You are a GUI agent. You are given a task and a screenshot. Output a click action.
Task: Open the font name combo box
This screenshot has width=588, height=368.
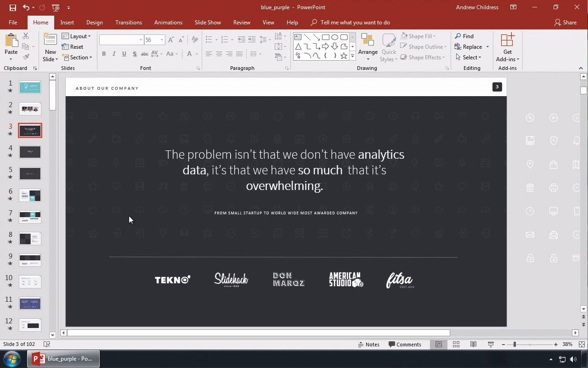[121, 40]
